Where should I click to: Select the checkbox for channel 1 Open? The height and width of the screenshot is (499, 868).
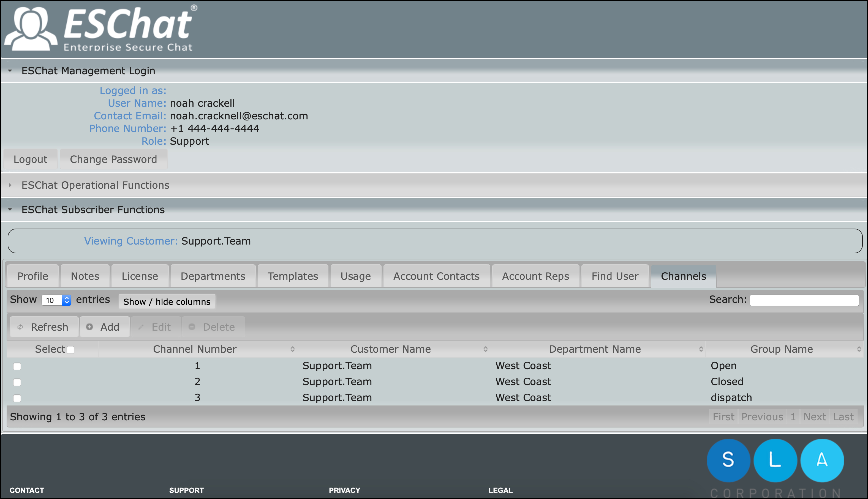pos(17,366)
